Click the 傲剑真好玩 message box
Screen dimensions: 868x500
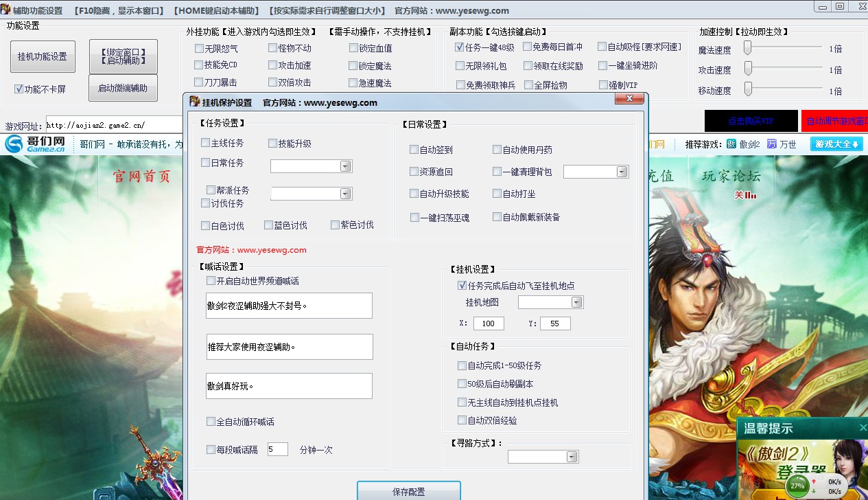(x=289, y=386)
